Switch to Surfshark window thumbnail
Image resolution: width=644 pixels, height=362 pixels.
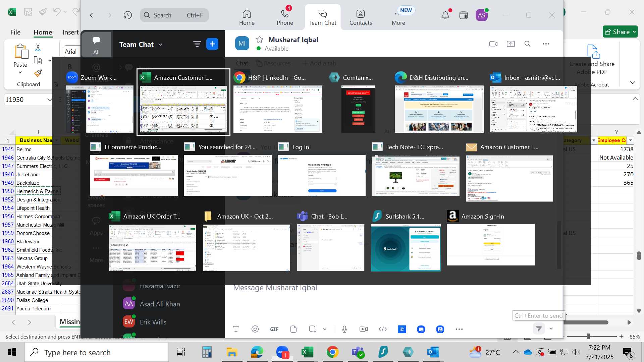coord(406,248)
